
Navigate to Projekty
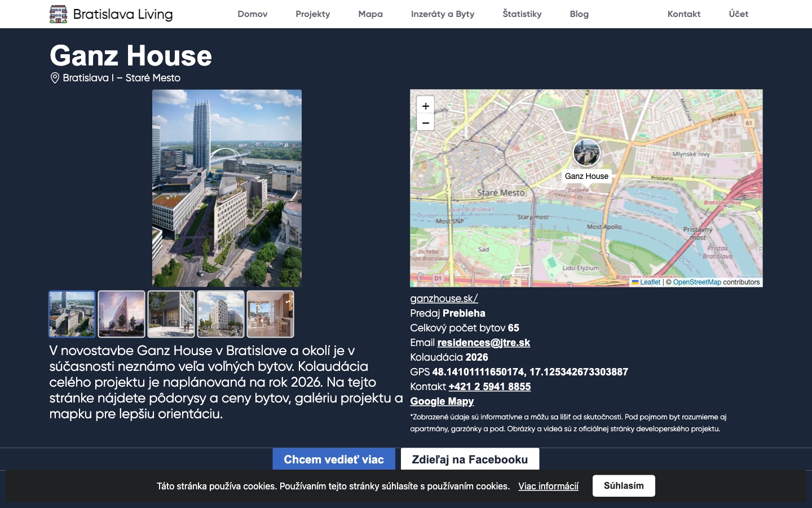312,14
